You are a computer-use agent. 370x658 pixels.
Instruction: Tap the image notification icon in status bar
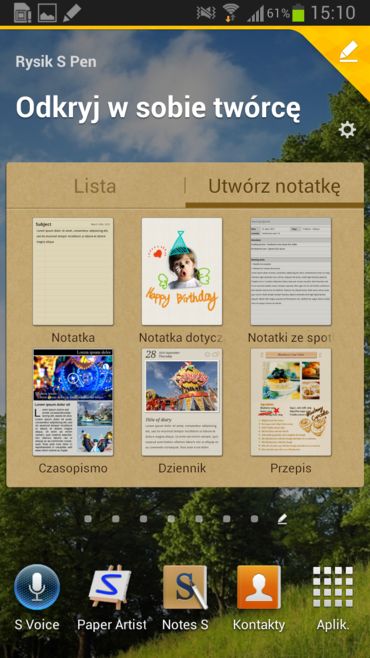(47, 13)
